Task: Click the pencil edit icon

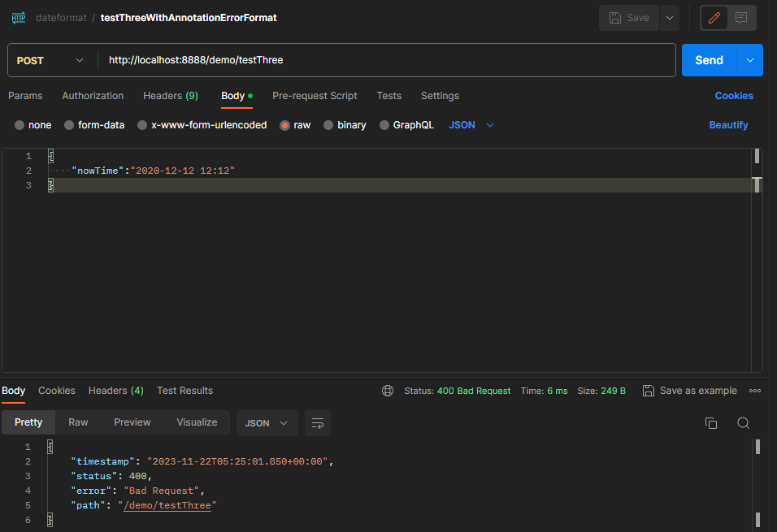Action: tap(714, 18)
